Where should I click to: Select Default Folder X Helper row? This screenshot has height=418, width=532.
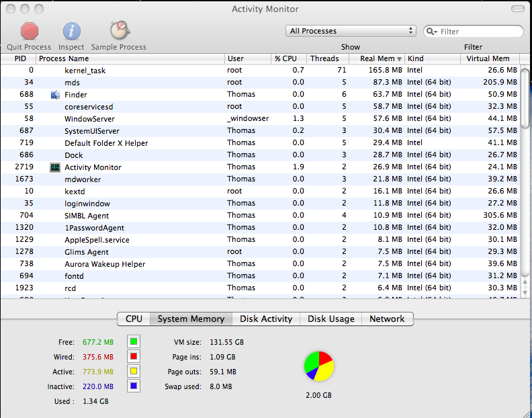click(x=260, y=143)
